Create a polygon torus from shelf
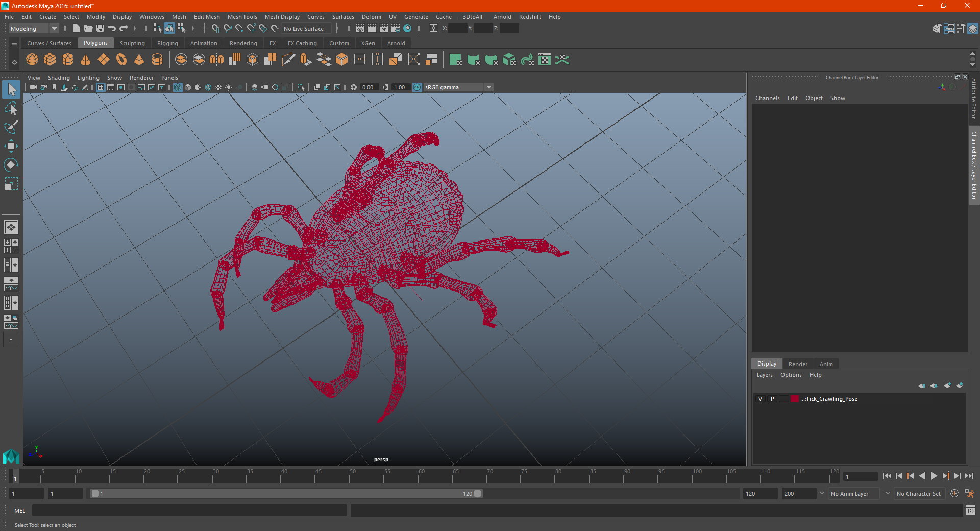Screen dimensions: 980x531 (x=121, y=60)
